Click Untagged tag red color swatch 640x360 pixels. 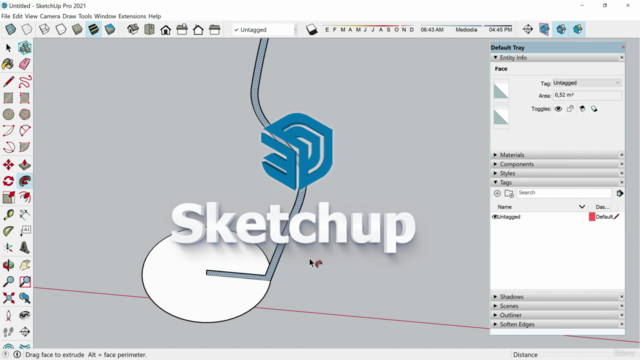(592, 217)
